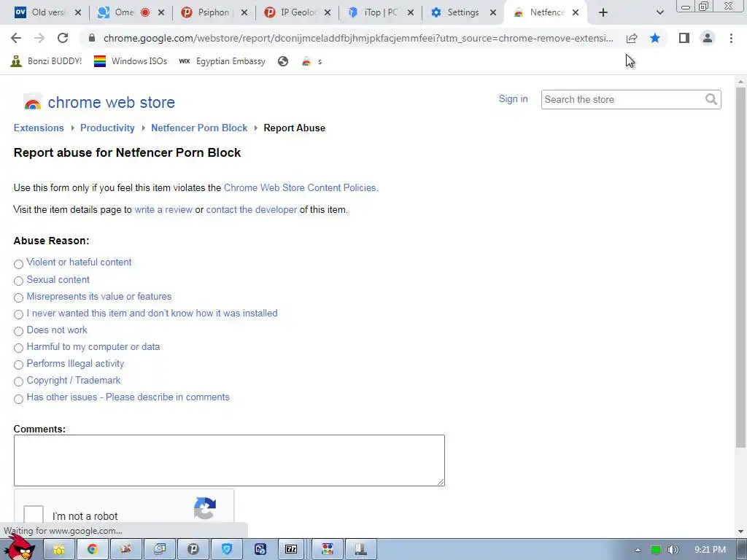Select Harmful to my computer or data
The width and height of the screenshot is (747, 560).
(x=18, y=348)
